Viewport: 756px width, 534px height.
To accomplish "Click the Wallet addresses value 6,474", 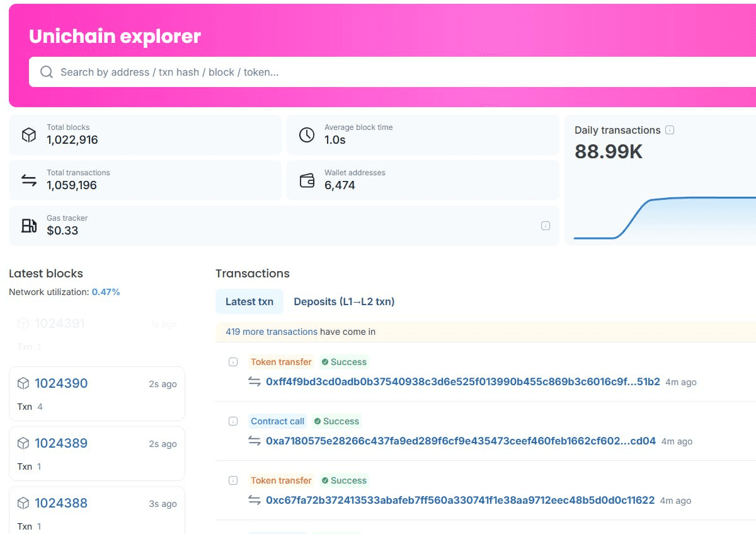I will pyautogui.click(x=340, y=185).
